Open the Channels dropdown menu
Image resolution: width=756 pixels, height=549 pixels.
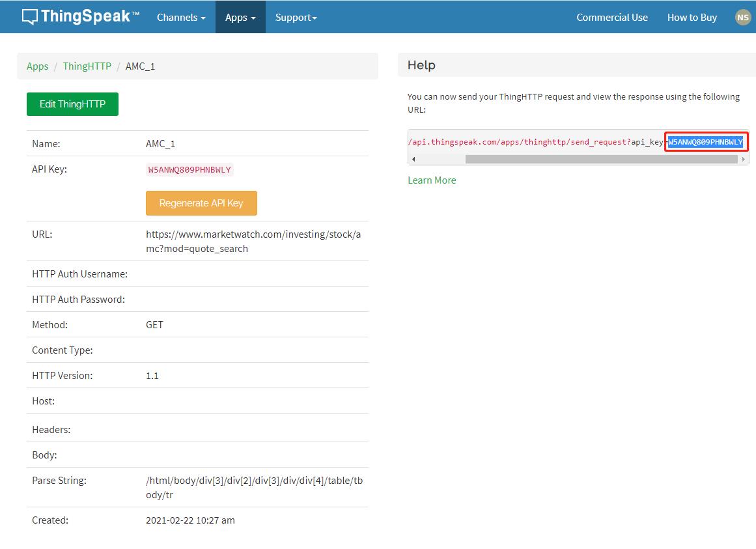pyautogui.click(x=180, y=18)
